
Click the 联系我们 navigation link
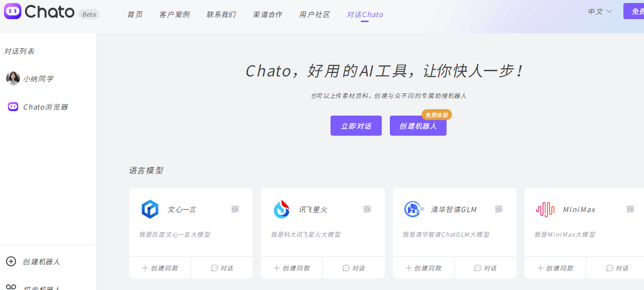click(221, 14)
